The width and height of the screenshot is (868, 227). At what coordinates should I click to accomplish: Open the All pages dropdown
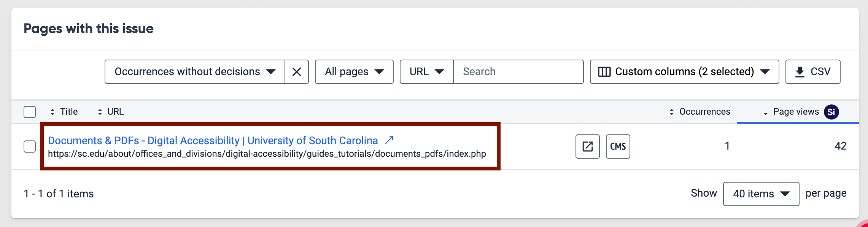[x=354, y=71]
